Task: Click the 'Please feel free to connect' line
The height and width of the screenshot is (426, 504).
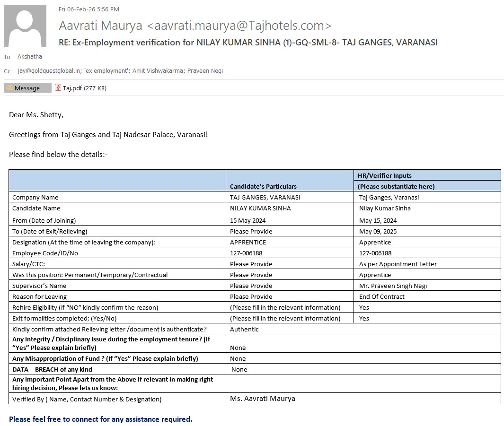Action: click(x=100, y=419)
